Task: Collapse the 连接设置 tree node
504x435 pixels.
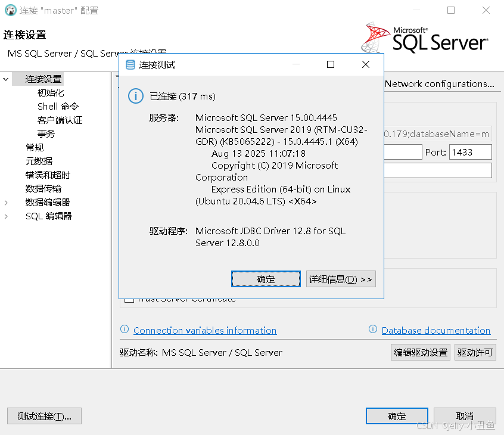Action: [x=6, y=79]
